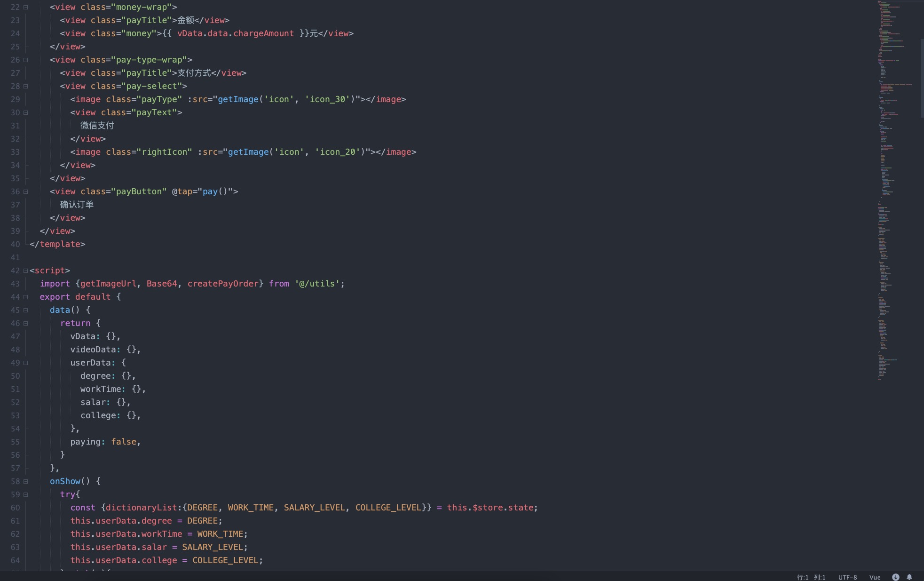This screenshot has height=581, width=924.
Task: Click line number 60 in the gutter
Action: pyautogui.click(x=15, y=508)
